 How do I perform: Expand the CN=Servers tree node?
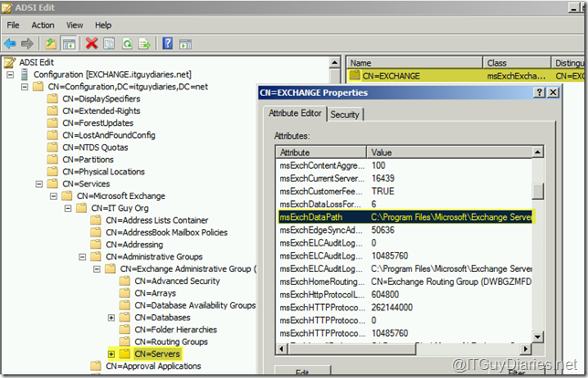tap(111, 354)
